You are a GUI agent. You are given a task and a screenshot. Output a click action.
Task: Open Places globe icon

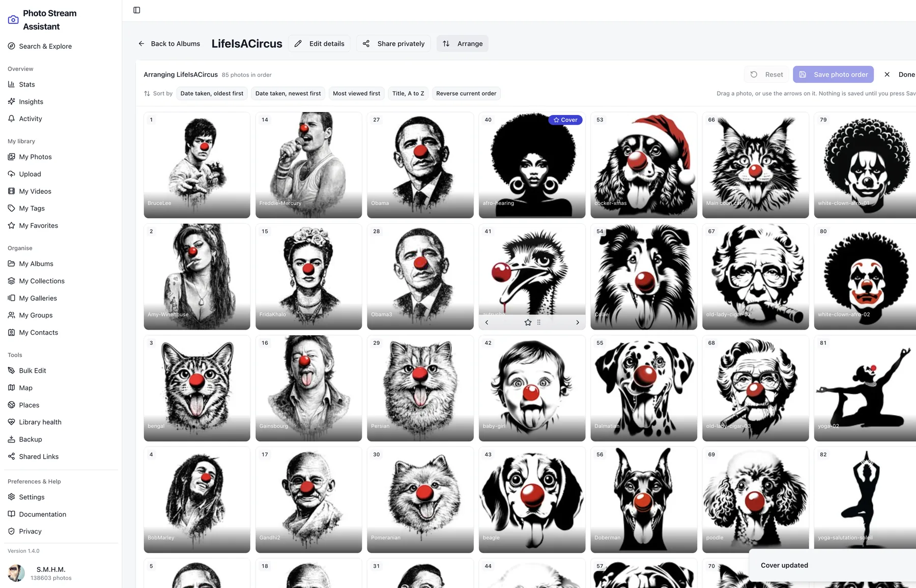(11, 405)
